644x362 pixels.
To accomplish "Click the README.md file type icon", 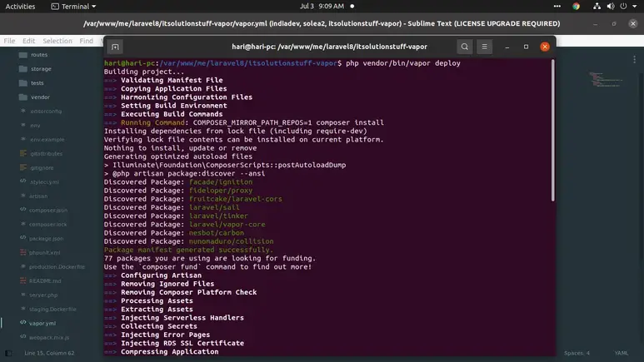I will [x=23, y=280].
